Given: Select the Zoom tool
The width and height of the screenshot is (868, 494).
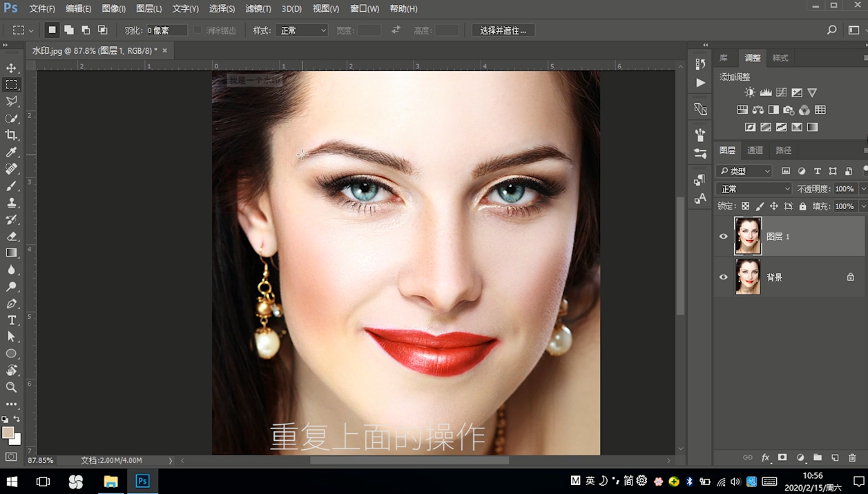Looking at the screenshot, I should 11,387.
